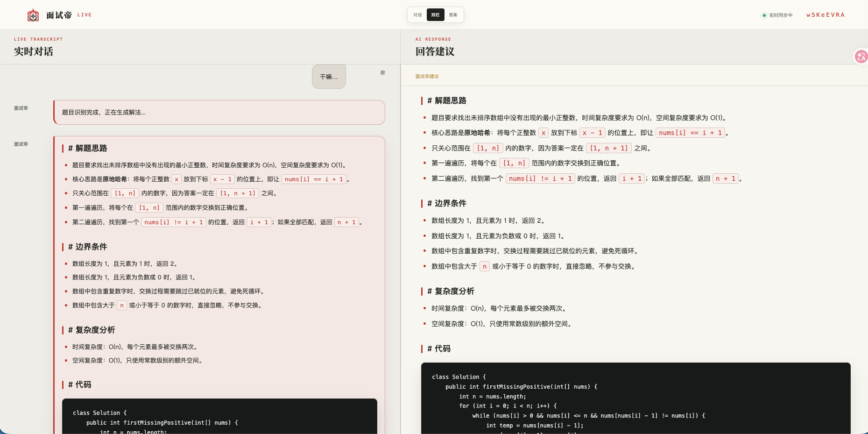Click the [1, n + 1] chip in response panel

[x=609, y=148]
